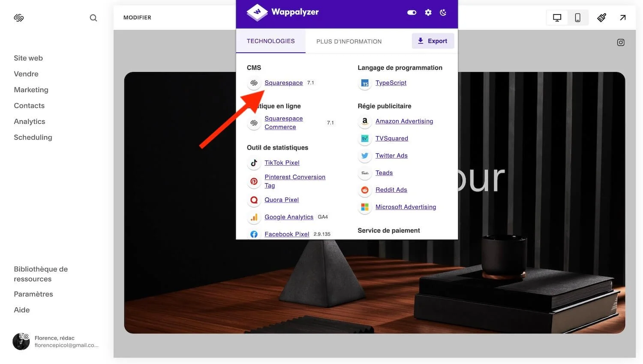Screen dimensions: 643x364
Task: Toggle Wappalyzer dark mode moon icon
Action: (x=443, y=12)
